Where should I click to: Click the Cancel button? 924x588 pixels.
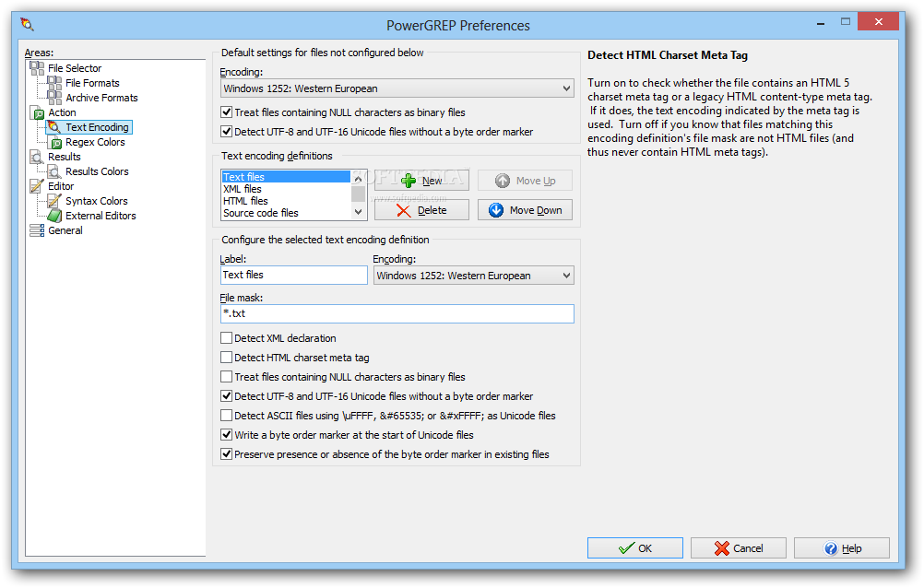click(x=738, y=548)
